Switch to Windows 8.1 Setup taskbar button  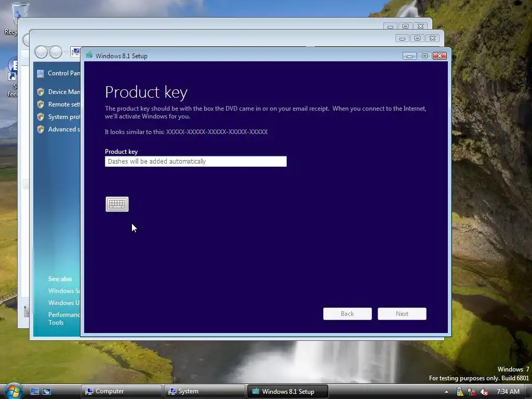click(288, 392)
